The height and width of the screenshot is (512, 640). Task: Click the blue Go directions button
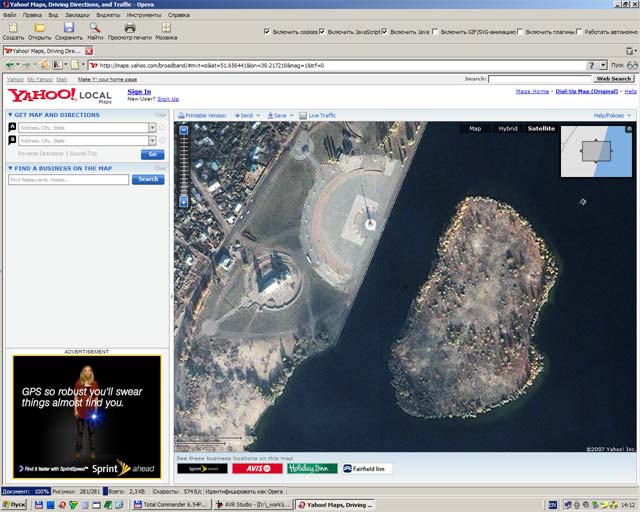[152, 154]
